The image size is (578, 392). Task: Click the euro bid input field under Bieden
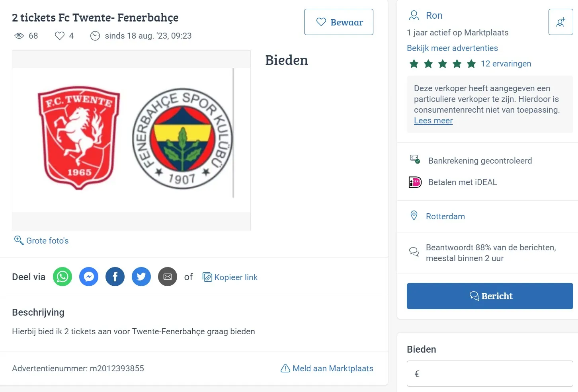point(489,374)
